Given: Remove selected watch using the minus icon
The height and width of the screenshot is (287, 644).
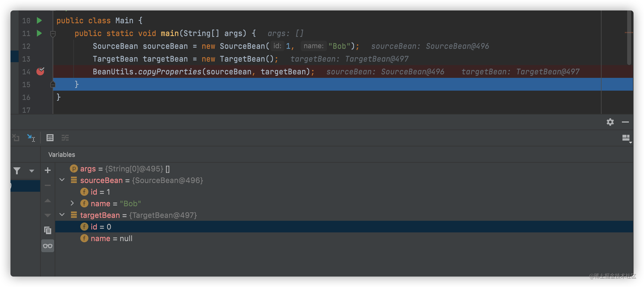Looking at the screenshot, I should point(47,185).
